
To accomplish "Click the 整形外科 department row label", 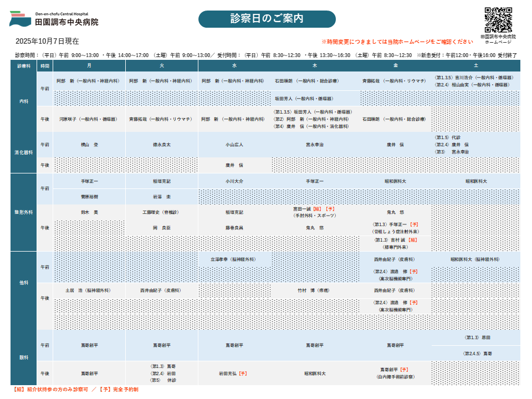I will (x=24, y=212).
